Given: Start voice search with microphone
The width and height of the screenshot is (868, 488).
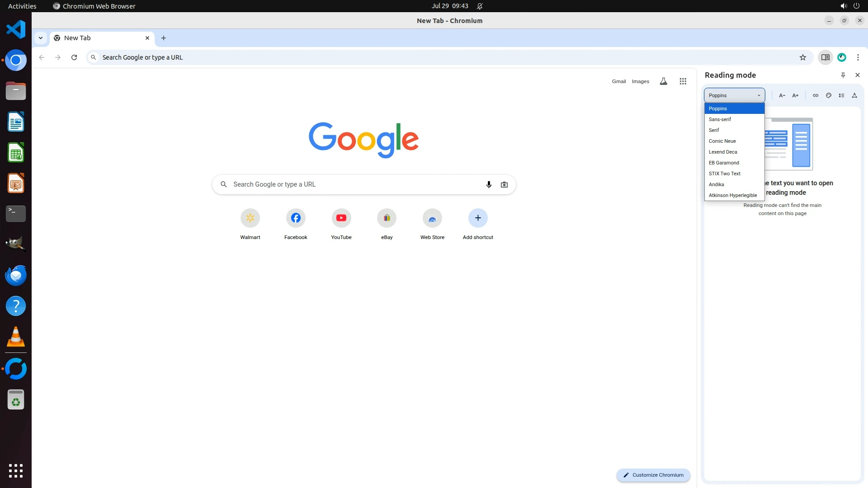Looking at the screenshot, I should (488, 184).
